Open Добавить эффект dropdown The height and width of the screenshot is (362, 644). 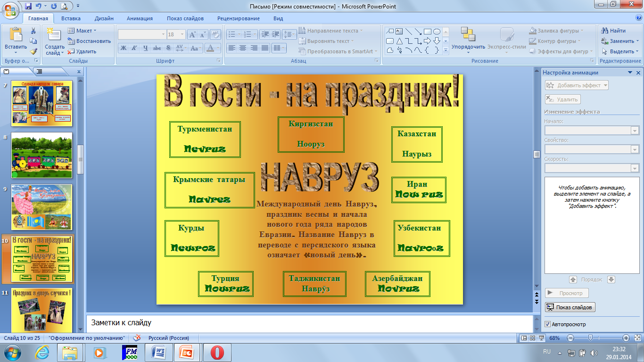pyautogui.click(x=577, y=85)
